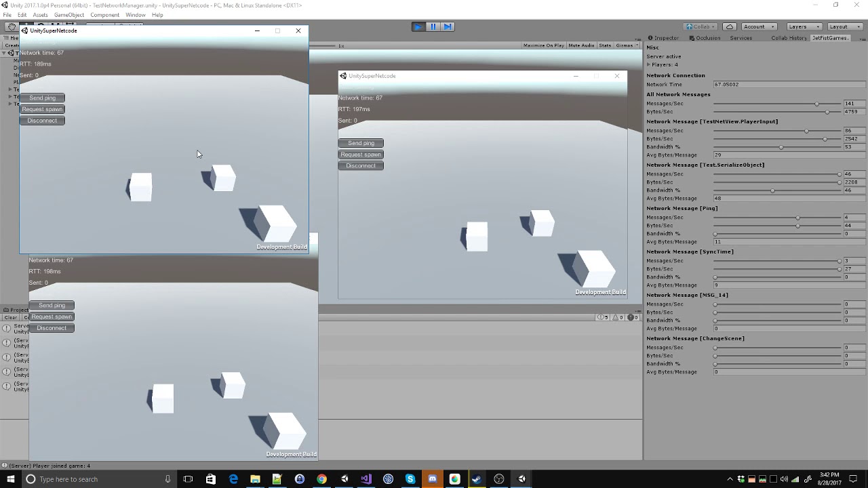Open File Explorer from the taskbar
Viewport: 868px width, 488px height.
[x=255, y=479]
